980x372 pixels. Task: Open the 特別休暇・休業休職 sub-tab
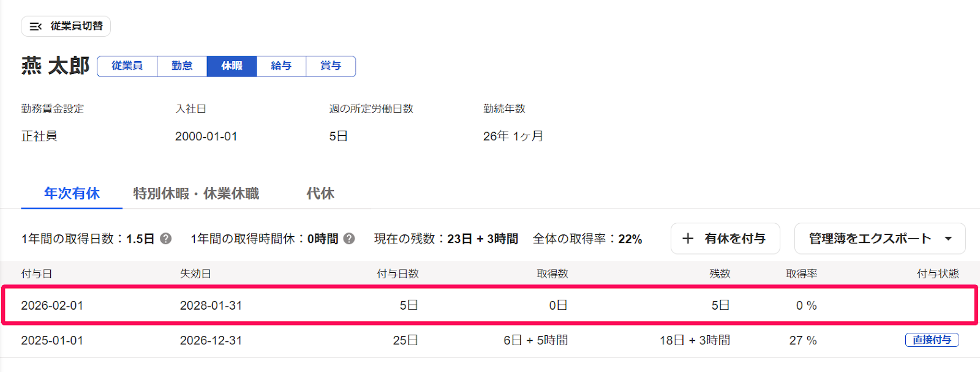point(196,194)
